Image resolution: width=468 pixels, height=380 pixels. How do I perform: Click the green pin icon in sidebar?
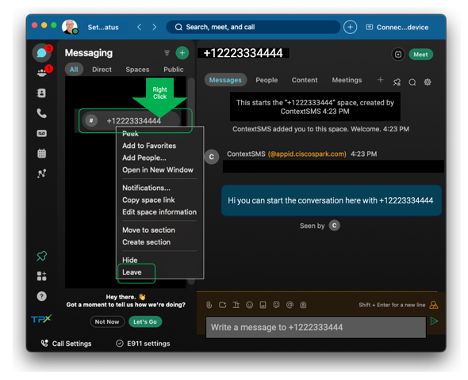[42, 256]
